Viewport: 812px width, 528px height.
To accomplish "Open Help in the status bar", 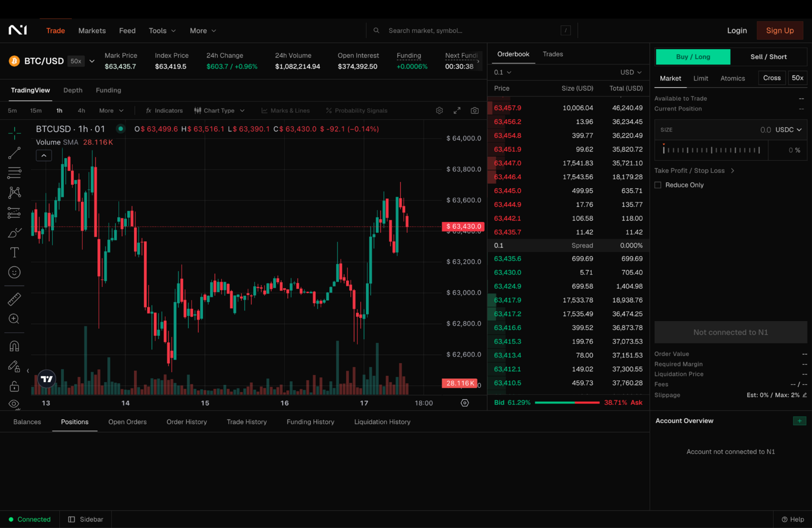I will [x=793, y=519].
